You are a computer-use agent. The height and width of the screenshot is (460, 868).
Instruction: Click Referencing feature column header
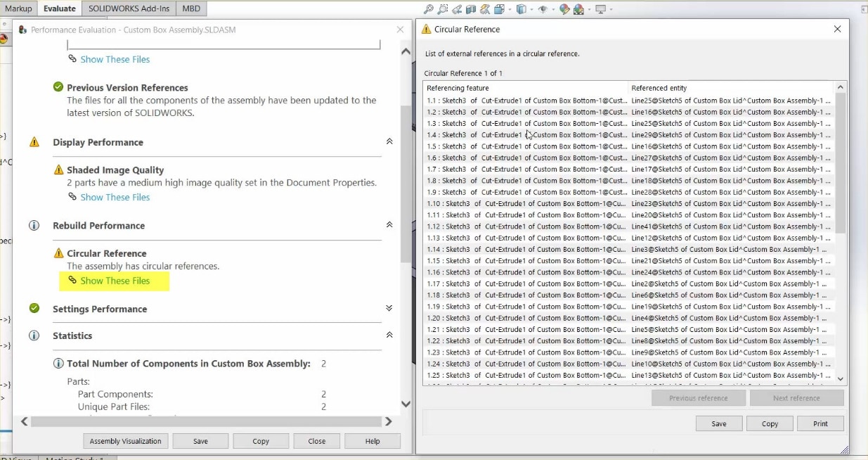(526, 88)
